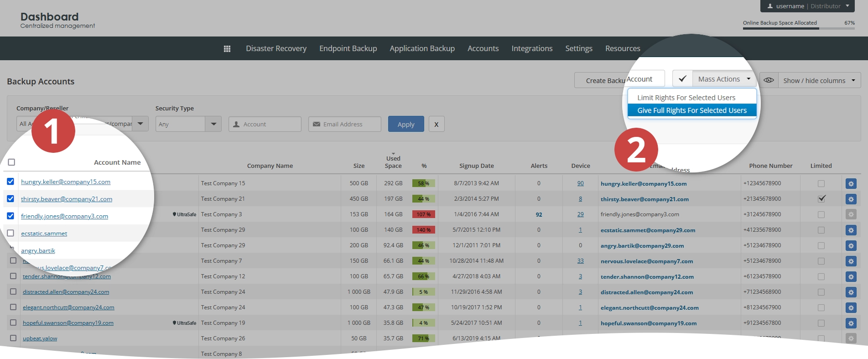This screenshot has height=359, width=868.
Task: Open the Show / hide columns dropdown
Action: [819, 80]
